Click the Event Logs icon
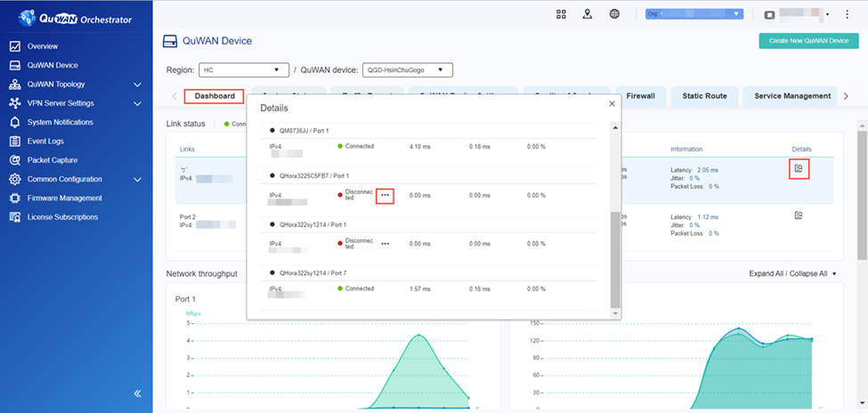Viewport: 868px width, 413px height. [x=15, y=142]
